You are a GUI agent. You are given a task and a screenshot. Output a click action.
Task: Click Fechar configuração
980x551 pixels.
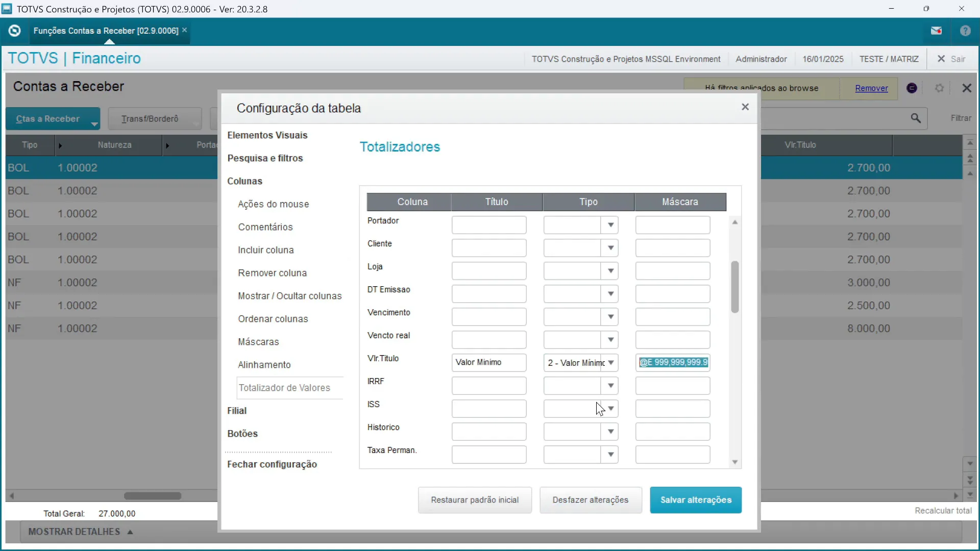point(272,464)
